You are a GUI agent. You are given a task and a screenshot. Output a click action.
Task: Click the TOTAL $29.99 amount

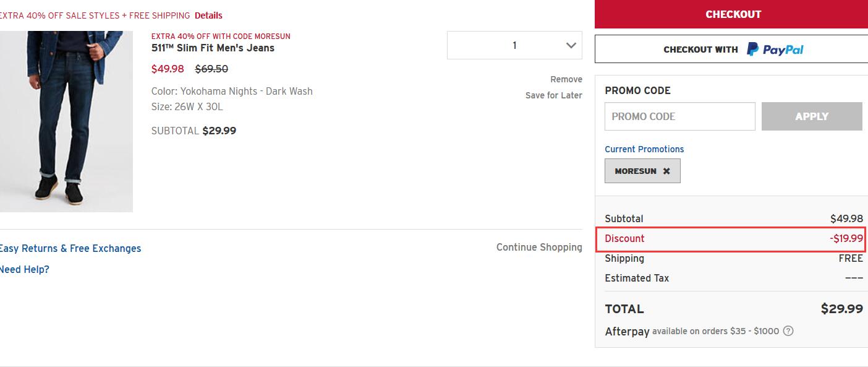tap(842, 309)
